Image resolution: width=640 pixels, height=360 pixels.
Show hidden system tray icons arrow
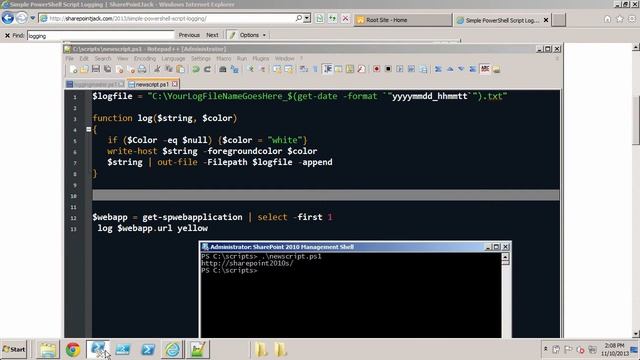pos(545,349)
